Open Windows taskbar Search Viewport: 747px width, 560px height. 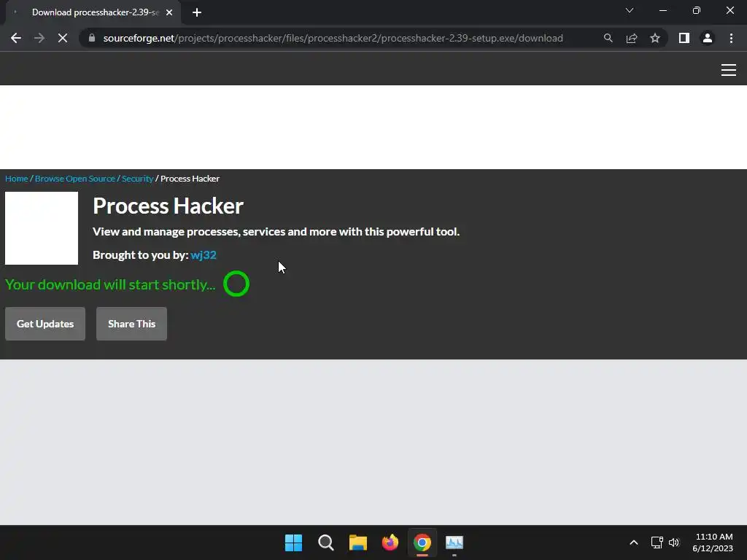(326, 542)
